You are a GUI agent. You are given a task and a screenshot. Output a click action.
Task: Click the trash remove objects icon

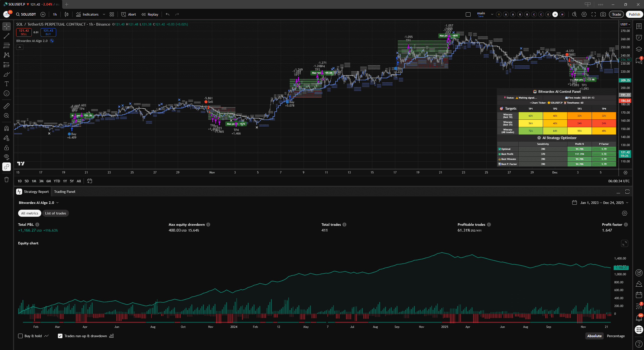7,180
